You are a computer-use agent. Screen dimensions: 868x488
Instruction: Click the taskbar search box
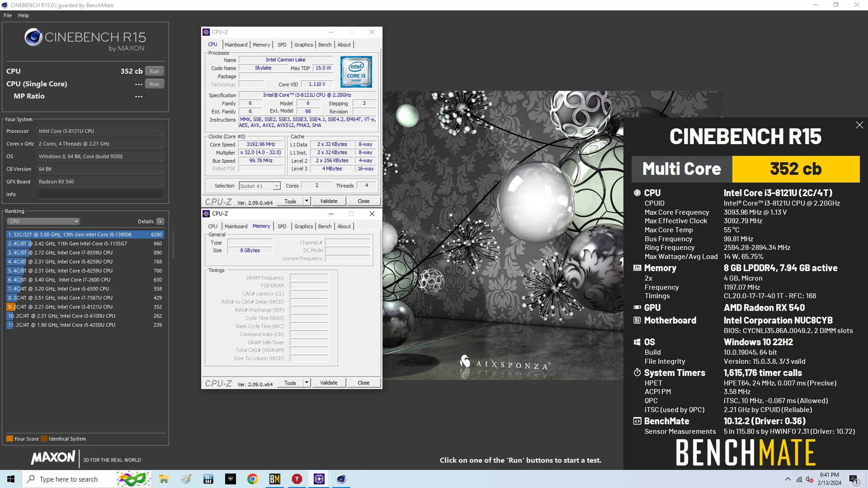[x=87, y=479]
